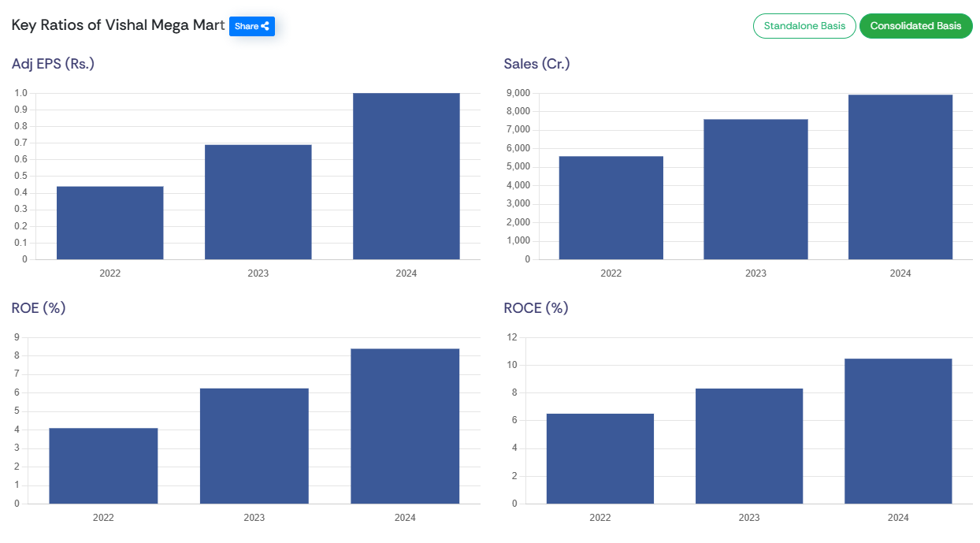
Task: Select the Consolidated Basis option
Action: [x=915, y=26]
